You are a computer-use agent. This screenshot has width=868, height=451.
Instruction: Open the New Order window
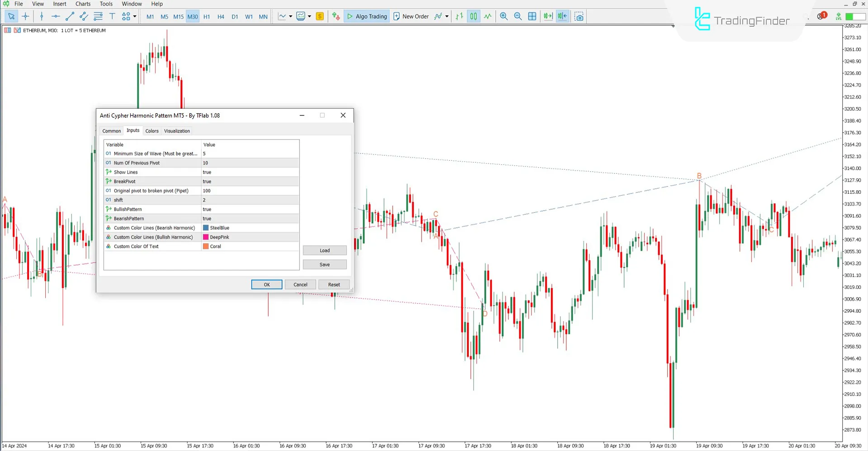pos(411,16)
